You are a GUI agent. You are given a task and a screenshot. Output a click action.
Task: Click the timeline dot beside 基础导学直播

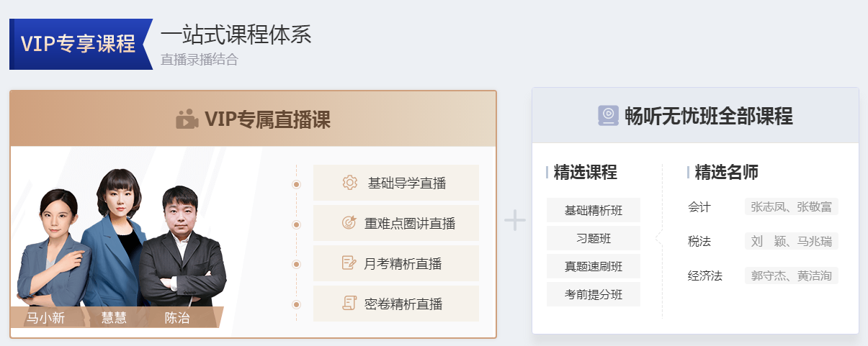[296, 184]
